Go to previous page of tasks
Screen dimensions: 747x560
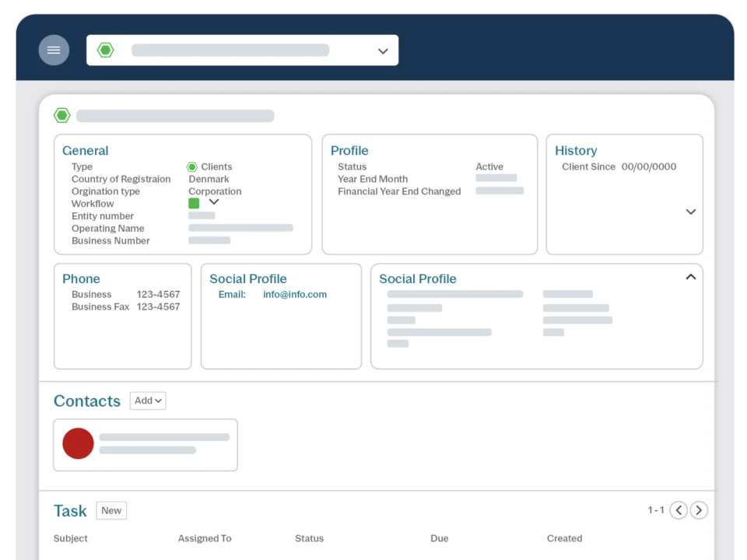point(679,510)
